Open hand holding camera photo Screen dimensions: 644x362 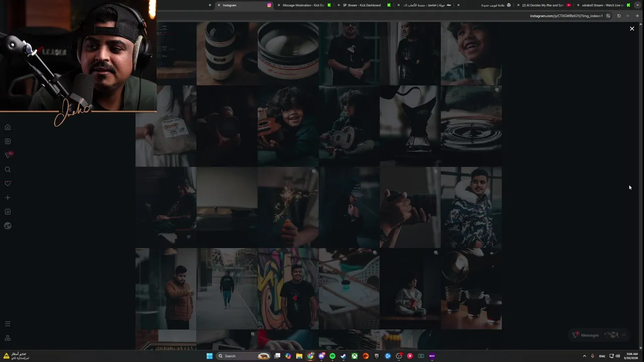410,207
